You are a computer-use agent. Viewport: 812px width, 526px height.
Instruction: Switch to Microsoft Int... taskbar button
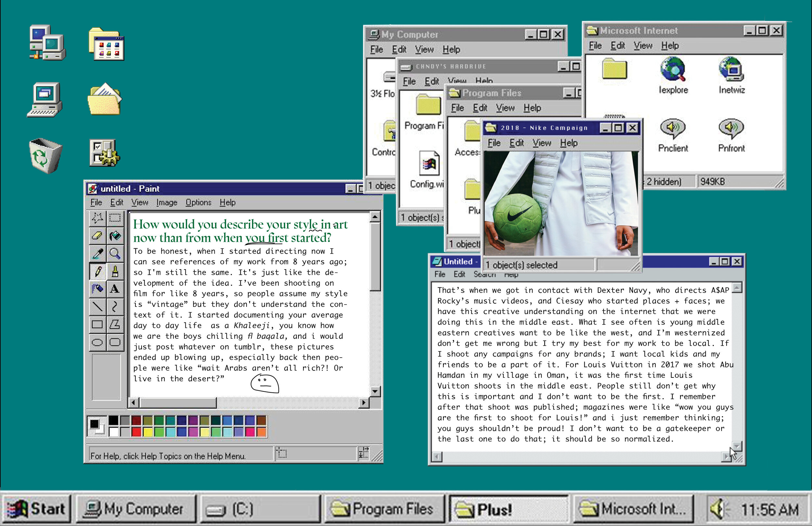(634, 509)
